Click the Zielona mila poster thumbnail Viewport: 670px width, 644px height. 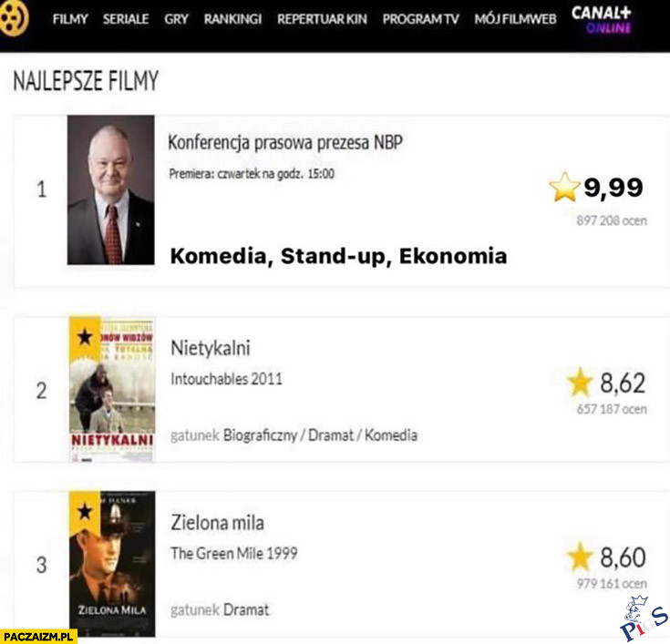(112, 564)
